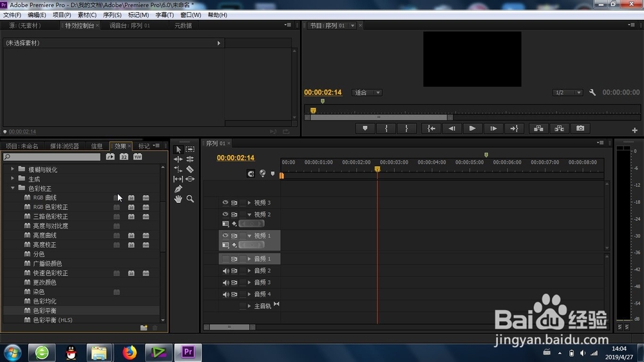This screenshot has height=362, width=644.
Task: Mute speaker toggle for 音频 2
Action: click(225, 271)
